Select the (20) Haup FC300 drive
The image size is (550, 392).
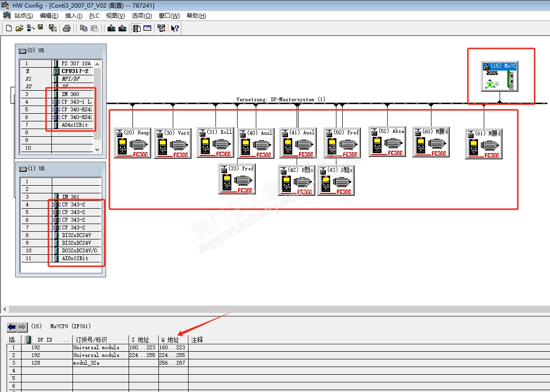click(x=132, y=143)
